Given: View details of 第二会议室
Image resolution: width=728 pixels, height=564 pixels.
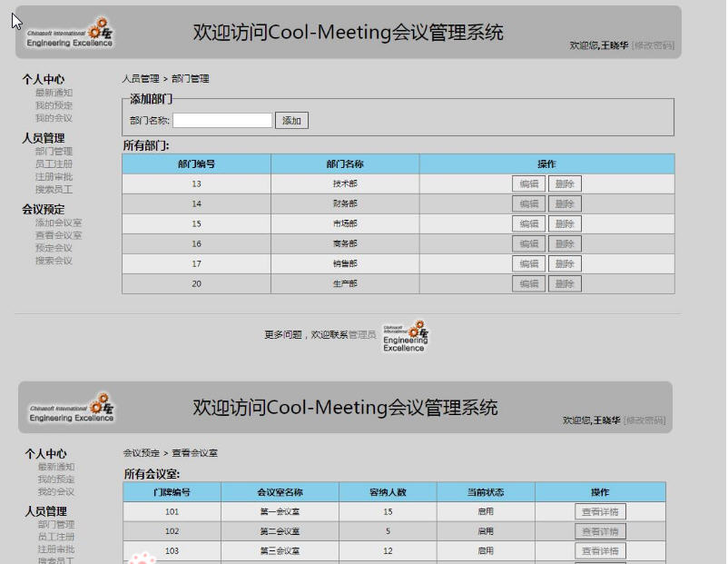Looking at the screenshot, I should (600, 531).
